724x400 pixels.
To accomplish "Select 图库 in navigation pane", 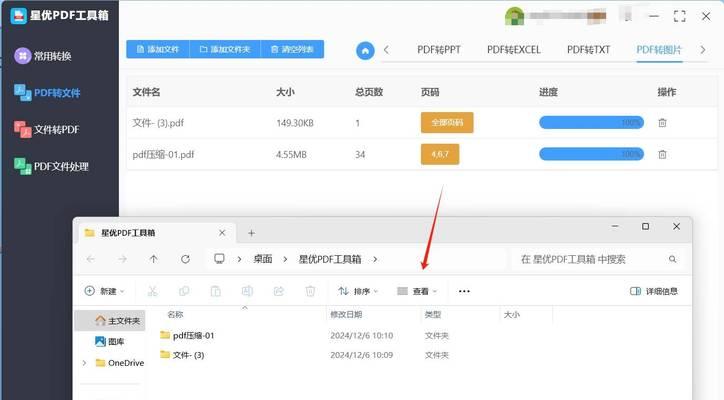I will [x=109, y=341].
